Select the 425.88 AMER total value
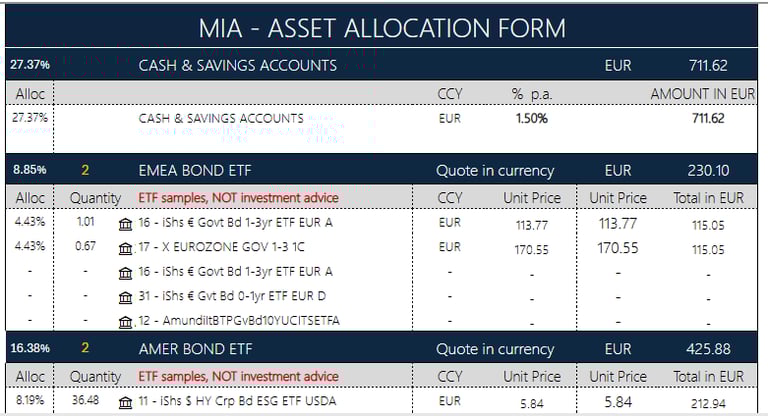The width and height of the screenshot is (768, 416). [708, 349]
